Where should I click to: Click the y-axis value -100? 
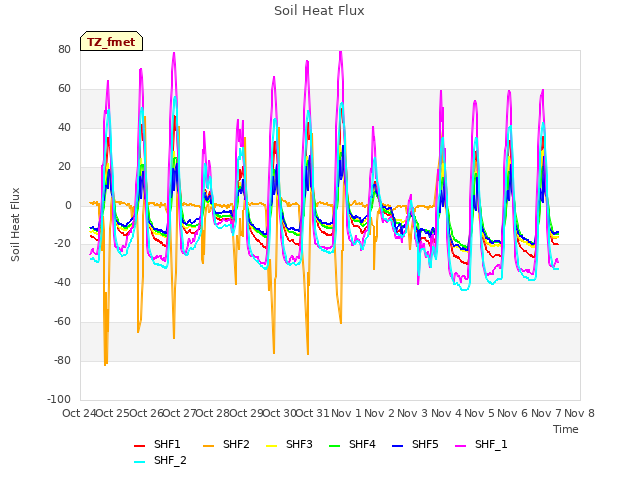(x=59, y=399)
